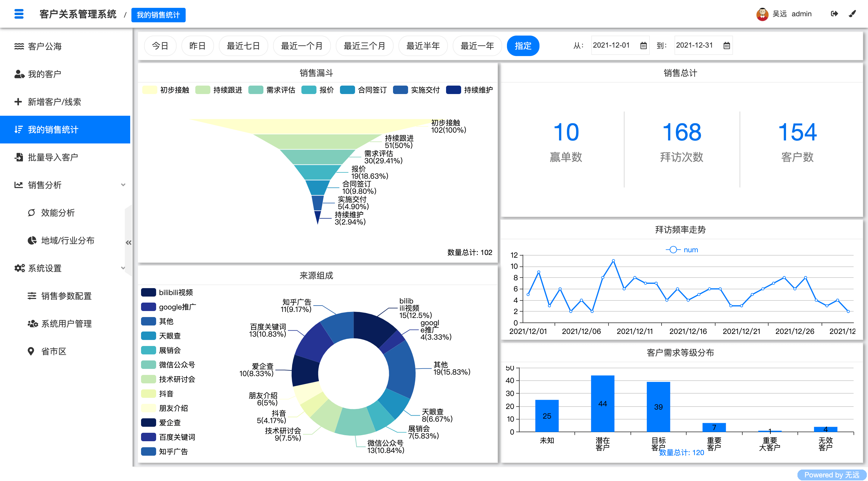
Task: Click the 我的销售统计 breadcrumb tab
Action: (158, 14)
